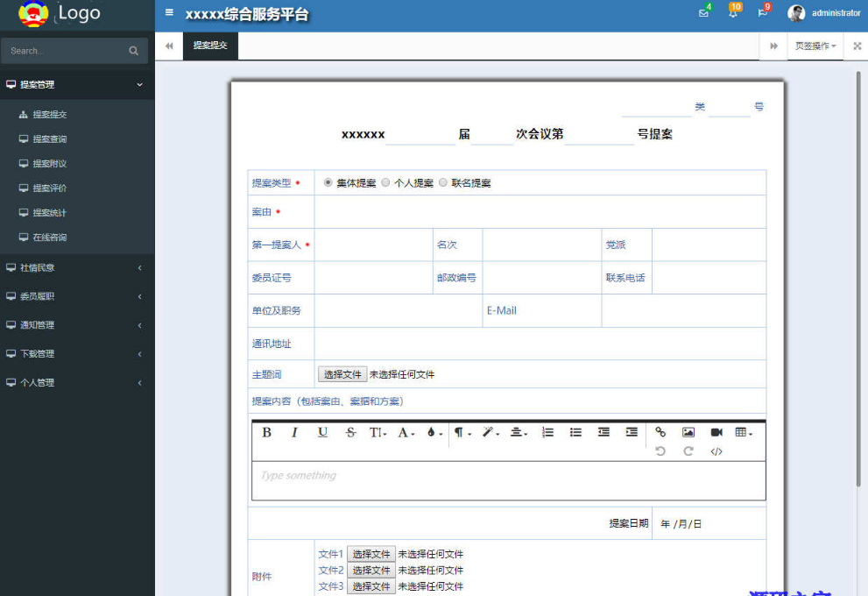Click 选择文件 button for 主题词
This screenshot has height=596, width=868.
tap(342, 374)
